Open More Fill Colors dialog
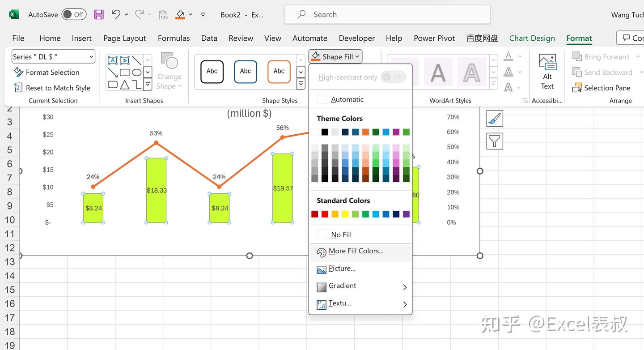Viewport: 644px width, 350px height. pos(360,252)
